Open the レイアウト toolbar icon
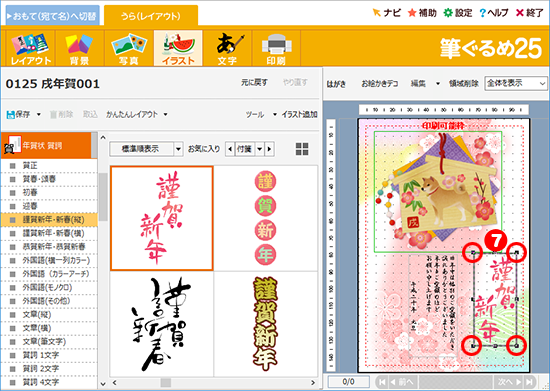 [31, 48]
